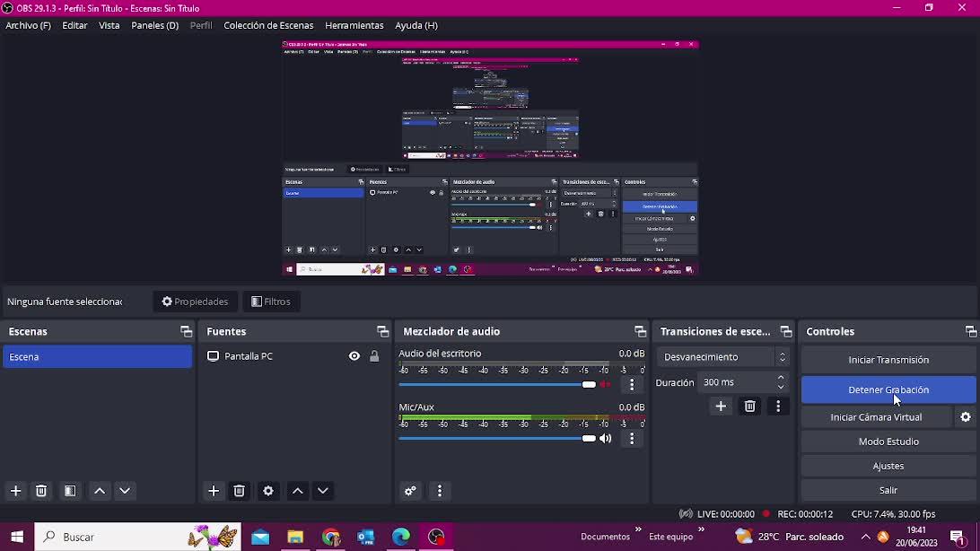Open the Archivo menu
The image size is (980, 551).
point(28,26)
